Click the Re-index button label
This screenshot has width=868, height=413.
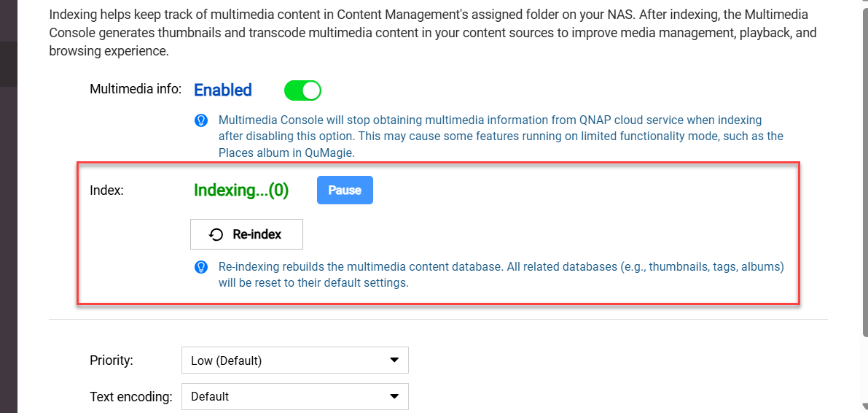[257, 235]
